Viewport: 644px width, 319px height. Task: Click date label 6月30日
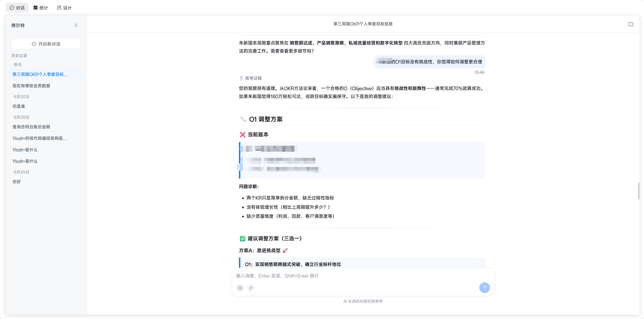pos(22,97)
